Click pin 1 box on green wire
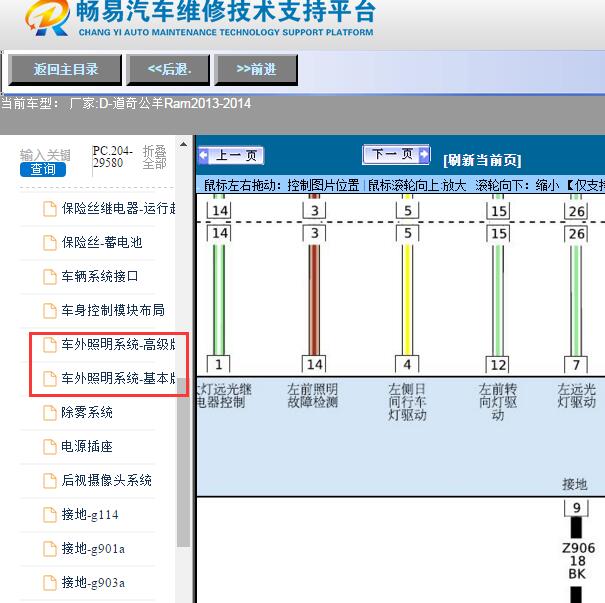The image size is (605, 603). [x=218, y=364]
